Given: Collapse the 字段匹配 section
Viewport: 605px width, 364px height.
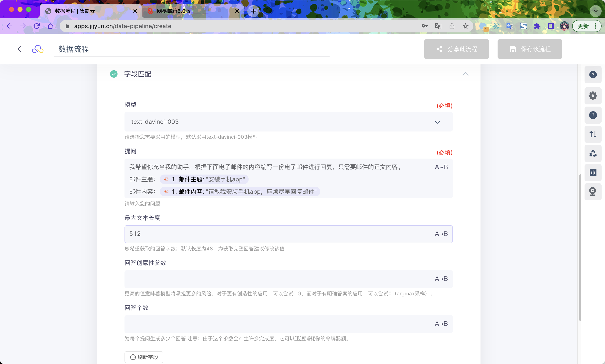Looking at the screenshot, I should tap(465, 74).
